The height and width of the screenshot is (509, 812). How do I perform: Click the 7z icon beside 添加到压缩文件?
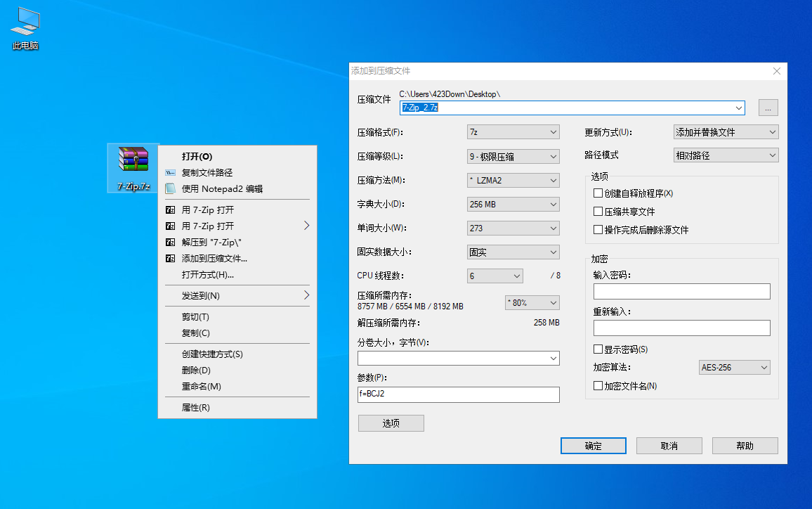169,258
